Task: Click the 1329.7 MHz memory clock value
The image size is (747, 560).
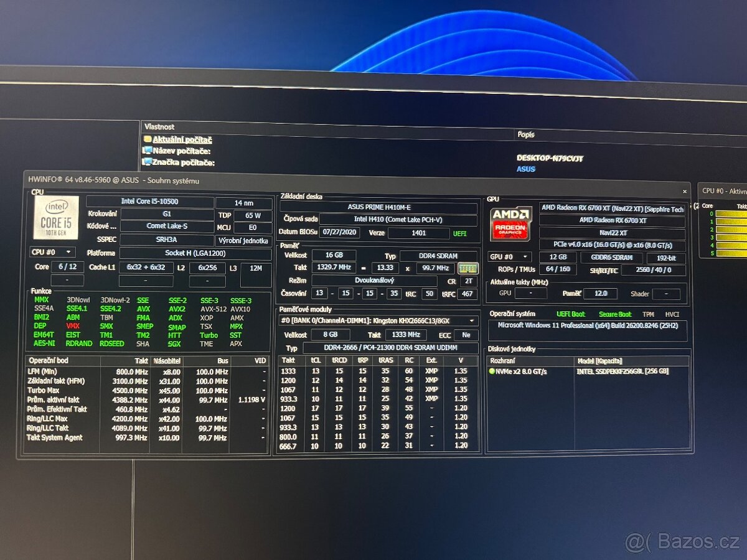Action: [x=334, y=268]
